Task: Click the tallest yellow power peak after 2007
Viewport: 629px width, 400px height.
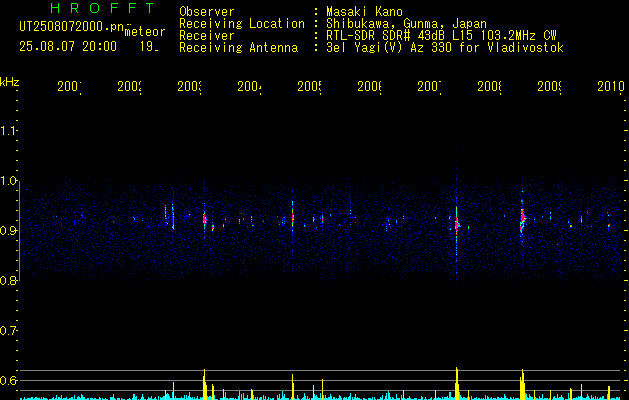Action: tap(457, 383)
